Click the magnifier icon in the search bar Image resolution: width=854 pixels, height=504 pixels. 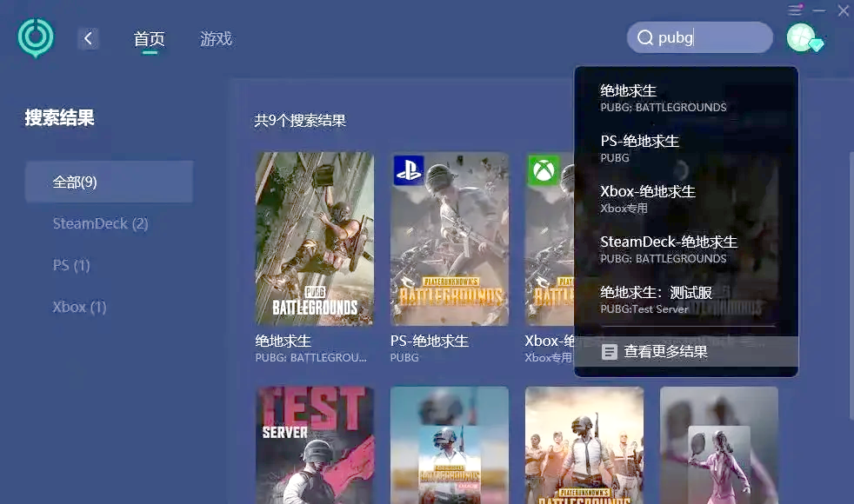(644, 37)
